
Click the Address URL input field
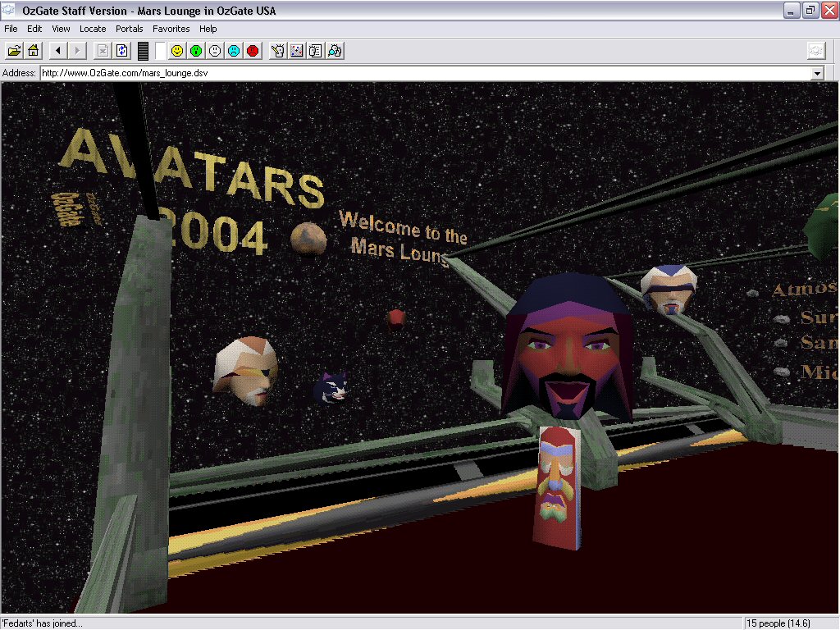[x=410, y=73]
